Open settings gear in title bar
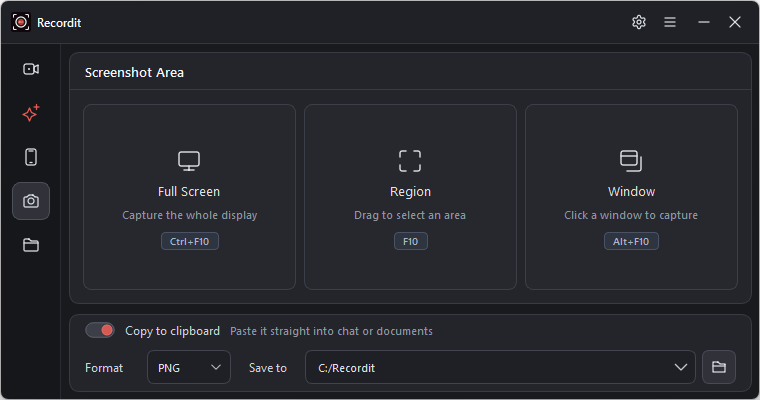The image size is (760, 400). (x=639, y=22)
